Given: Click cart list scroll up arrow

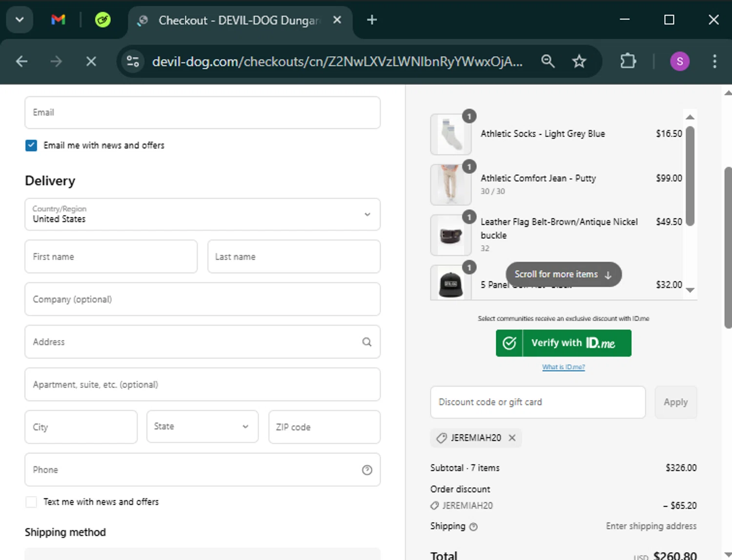Looking at the screenshot, I should click(690, 117).
